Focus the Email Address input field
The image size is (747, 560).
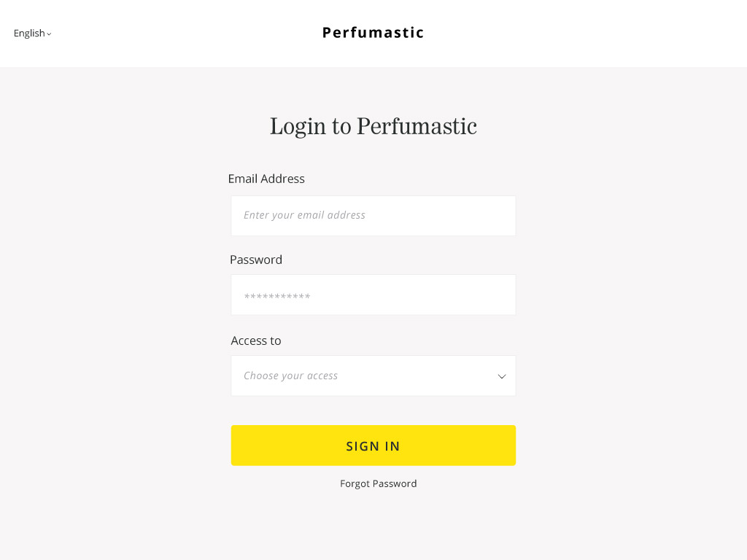pyautogui.click(x=373, y=215)
